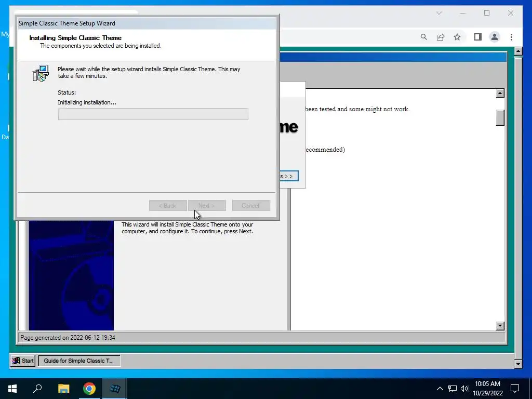The height and width of the screenshot is (399, 532).
Task: Click the setup installer icon in the wizard
Action: tap(41, 73)
